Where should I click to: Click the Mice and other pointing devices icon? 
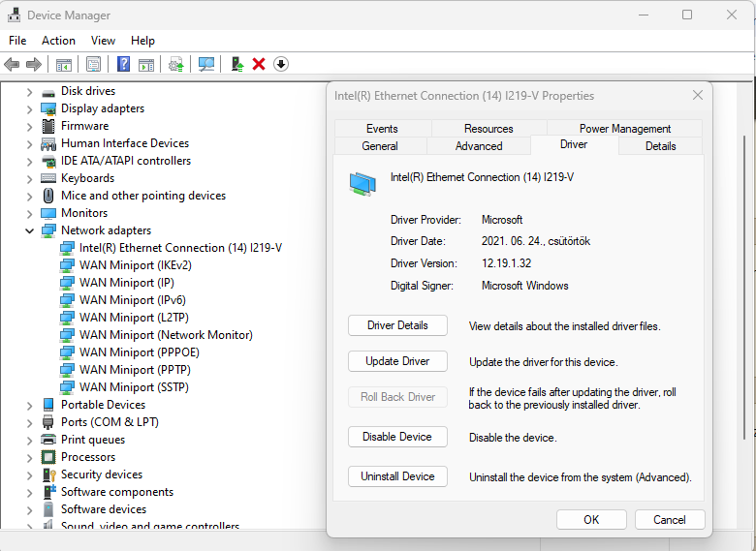point(48,196)
